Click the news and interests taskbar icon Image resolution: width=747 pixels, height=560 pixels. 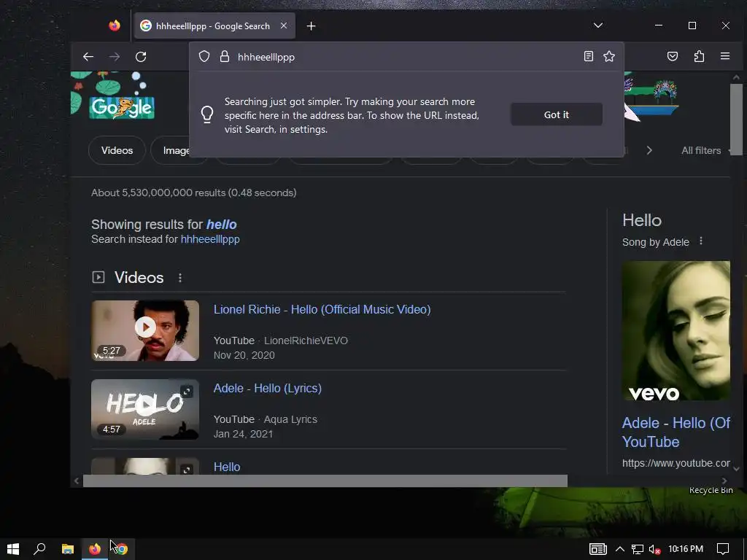597,549
